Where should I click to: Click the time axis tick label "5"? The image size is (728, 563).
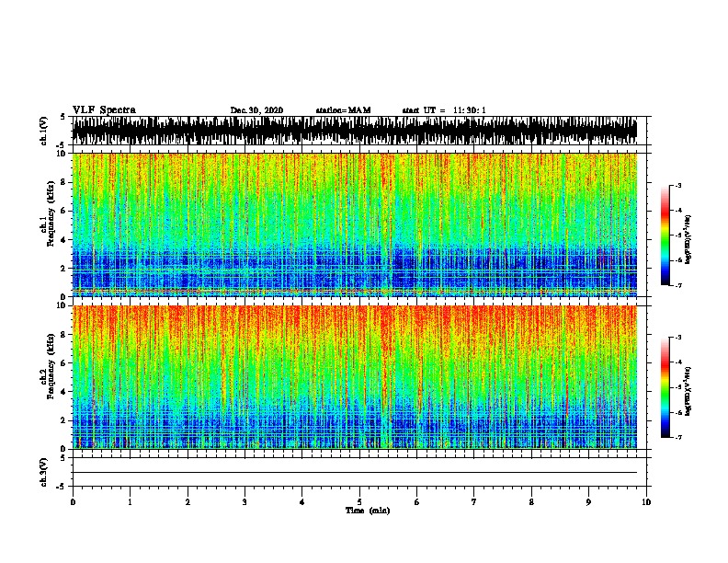click(x=359, y=502)
